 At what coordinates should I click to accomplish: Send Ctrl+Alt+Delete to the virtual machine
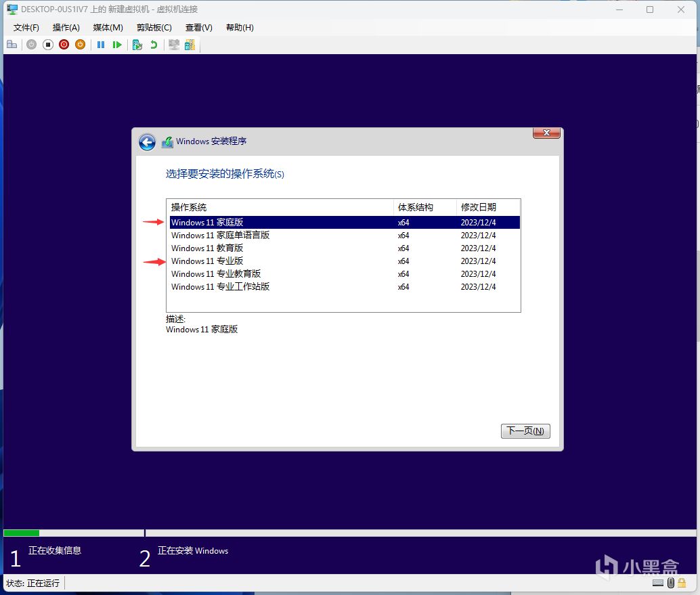[12, 45]
